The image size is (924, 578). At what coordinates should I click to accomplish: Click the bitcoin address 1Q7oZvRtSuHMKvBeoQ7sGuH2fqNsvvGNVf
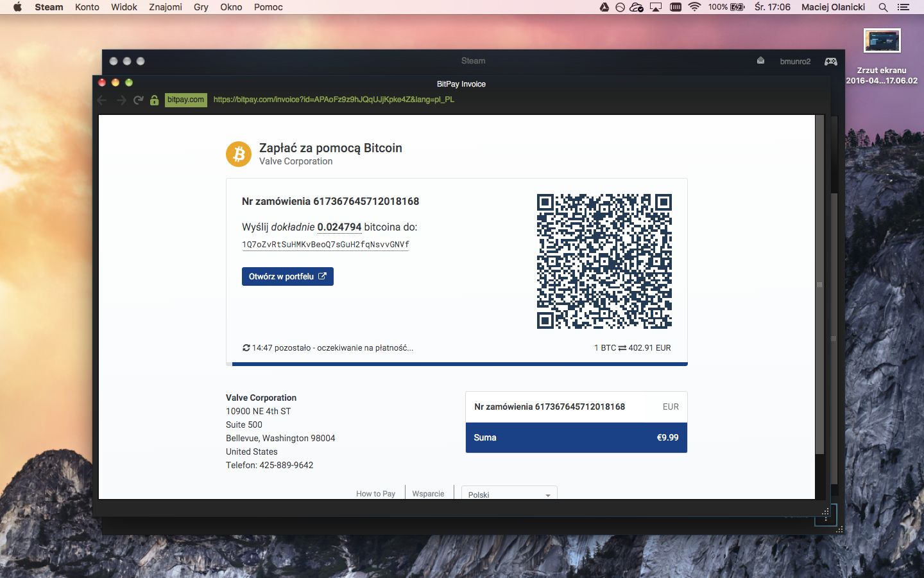(325, 245)
